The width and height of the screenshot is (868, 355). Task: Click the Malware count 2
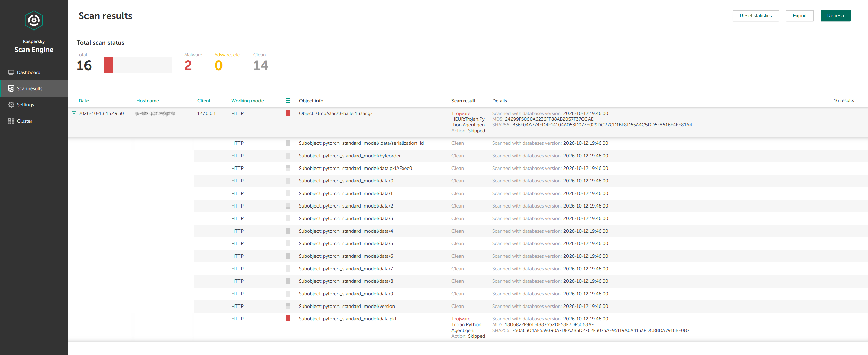pyautogui.click(x=188, y=65)
